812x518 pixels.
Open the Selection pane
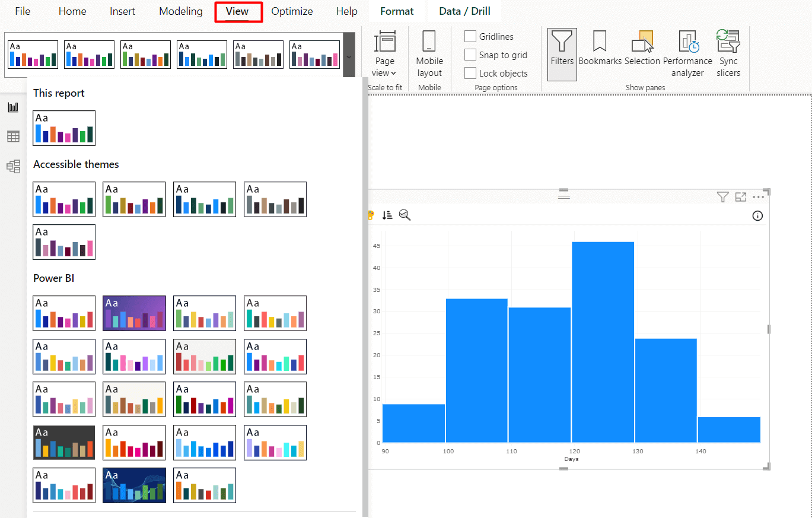pyautogui.click(x=642, y=53)
